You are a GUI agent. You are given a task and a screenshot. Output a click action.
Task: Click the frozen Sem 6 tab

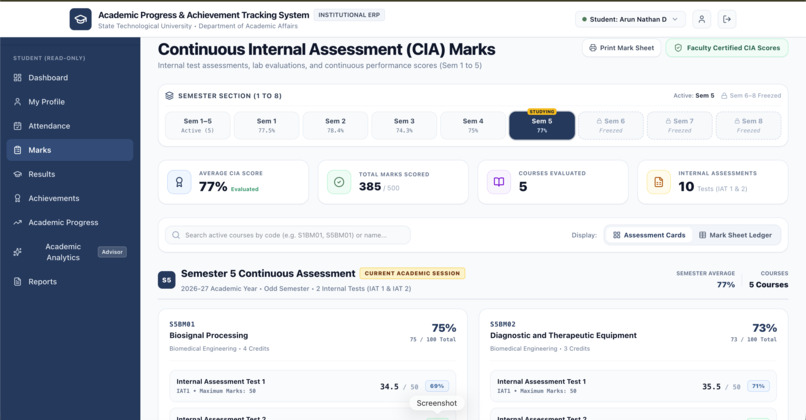(x=611, y=125)
